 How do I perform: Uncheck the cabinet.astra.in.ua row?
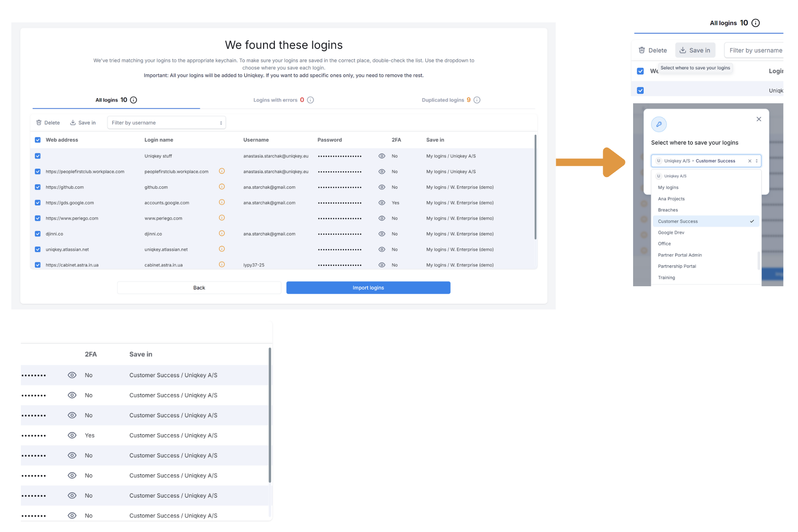(x=38, y=265)
